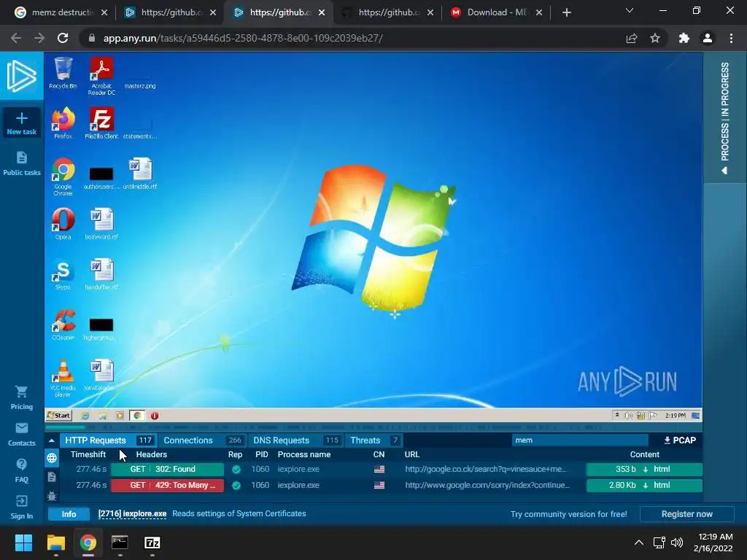Open the FAQ page
Viewport: 747px width, 560px height.
[21, 471]
